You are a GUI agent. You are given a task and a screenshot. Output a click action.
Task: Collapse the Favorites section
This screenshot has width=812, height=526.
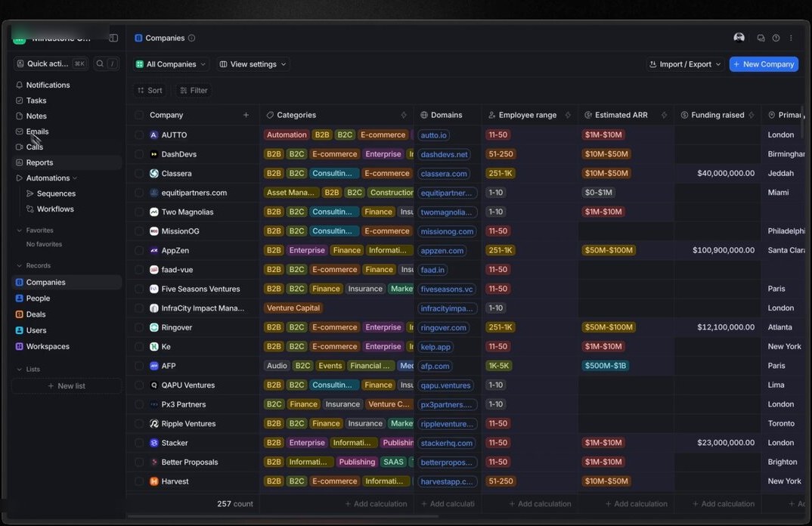point(19,230)
